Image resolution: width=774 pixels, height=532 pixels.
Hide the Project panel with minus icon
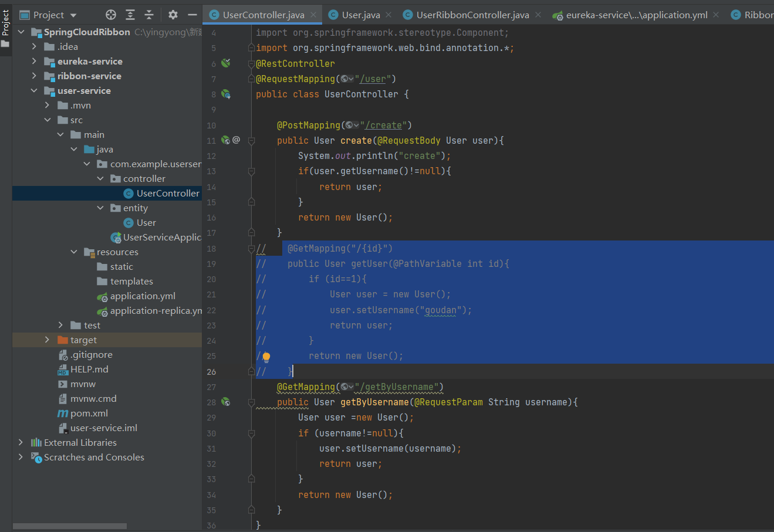pyautogui.click(x=192, y=15)
